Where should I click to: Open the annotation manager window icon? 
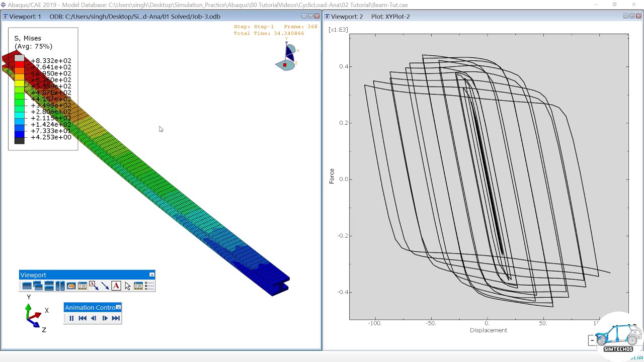point(138,286)
